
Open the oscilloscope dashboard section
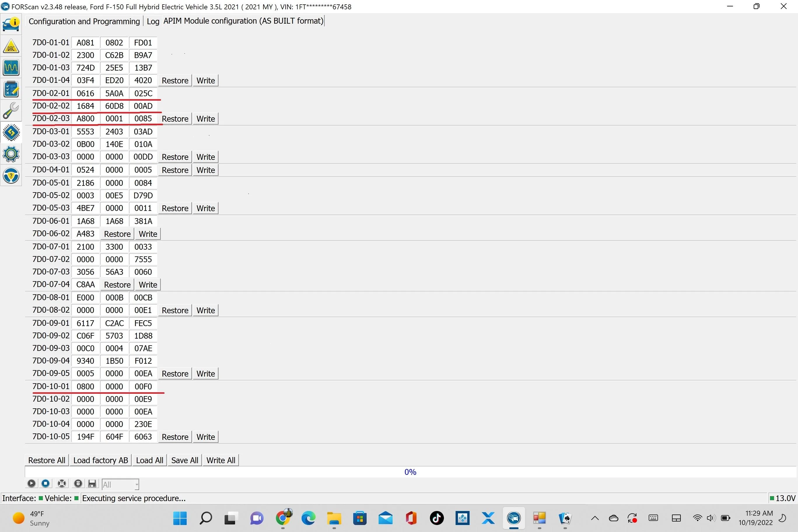[11, 67]
